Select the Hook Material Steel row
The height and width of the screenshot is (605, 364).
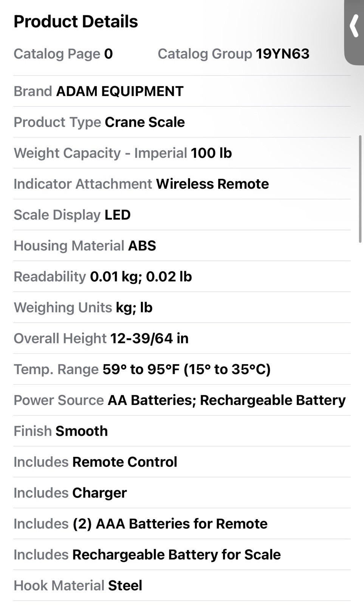[182, 585]
